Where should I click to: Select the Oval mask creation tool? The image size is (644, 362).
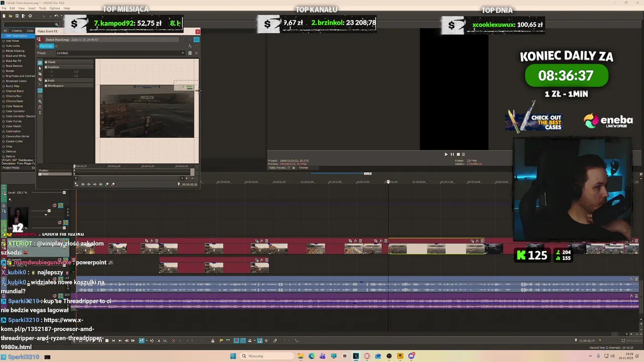tap(40, 96)
